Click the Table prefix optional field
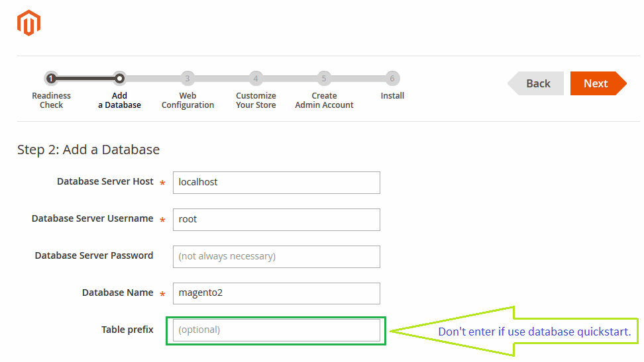644x362 pixels. pos(276,330)
